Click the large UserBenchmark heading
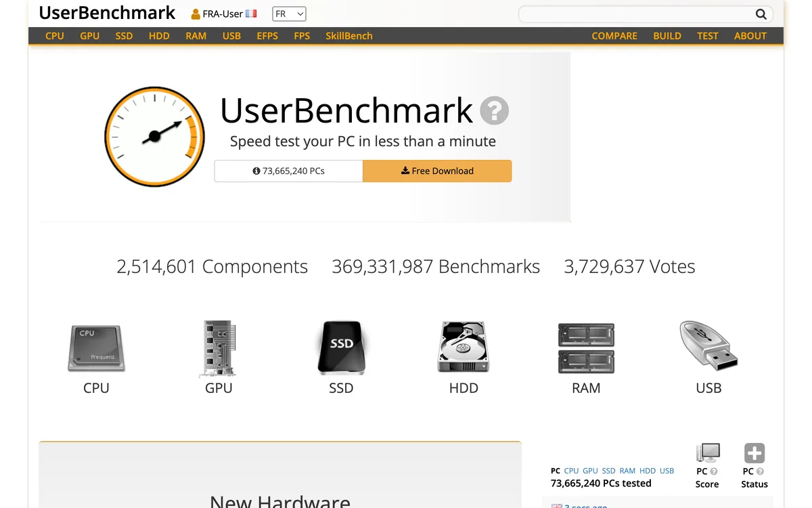This screenshot has width=812, height=508. point(346,110)
